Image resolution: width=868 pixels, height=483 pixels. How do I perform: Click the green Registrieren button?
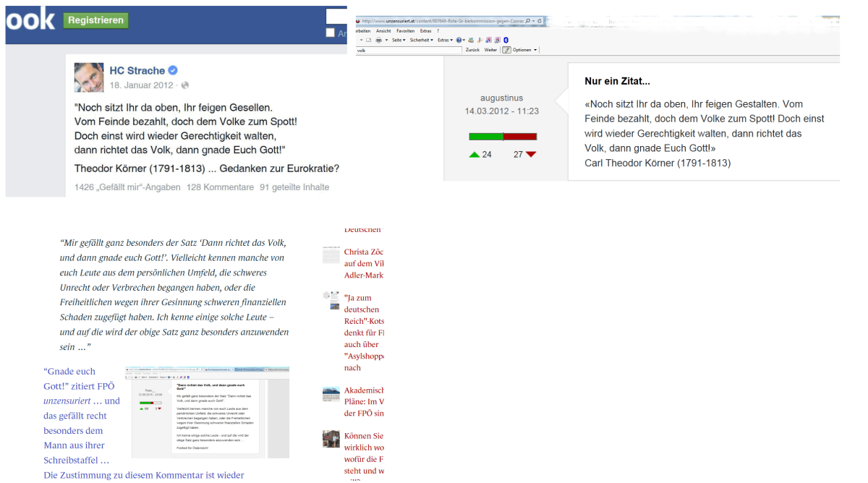[95, 20]
